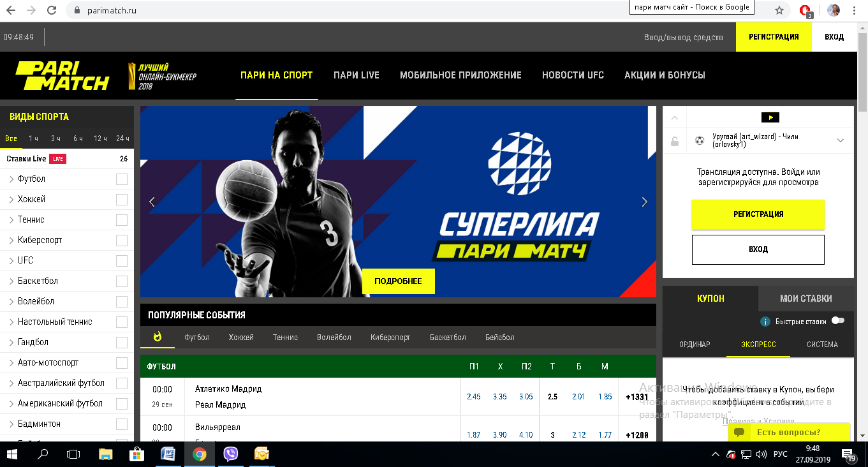Open the Windows Start menu
This screenshot has height=467, width=868.
click(x=12, y=454)
